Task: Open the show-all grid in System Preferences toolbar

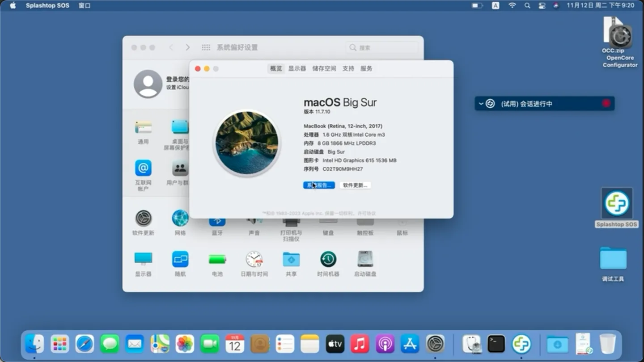Action: (206, 47)
